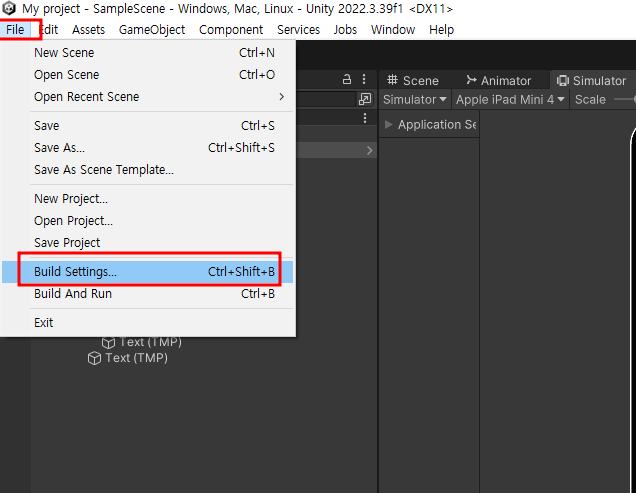Screen dimensions: 636x493
Task: Open the GameObject menu
Action: pos(152,30)
